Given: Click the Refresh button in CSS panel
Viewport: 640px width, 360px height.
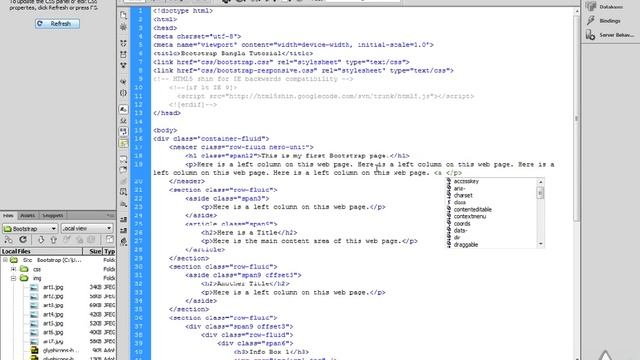Looking at the screenshot, I should pyautogui.click(x=57, y=24).
